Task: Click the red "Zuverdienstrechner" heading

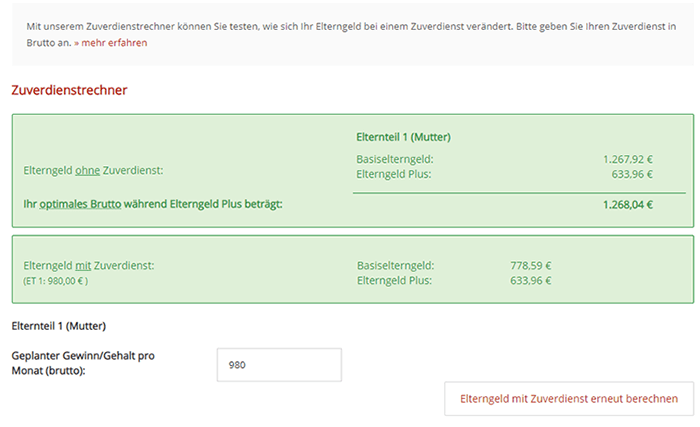Action: [x=69, y=90]
